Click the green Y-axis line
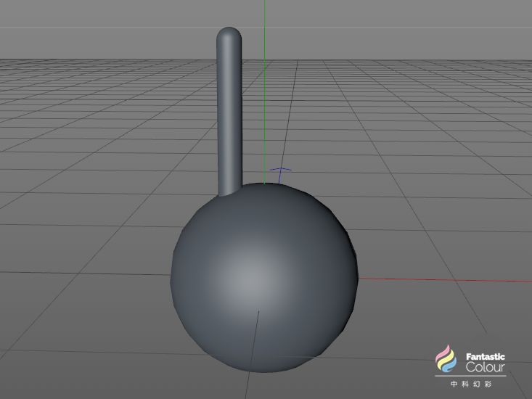 tap(264, 91)
